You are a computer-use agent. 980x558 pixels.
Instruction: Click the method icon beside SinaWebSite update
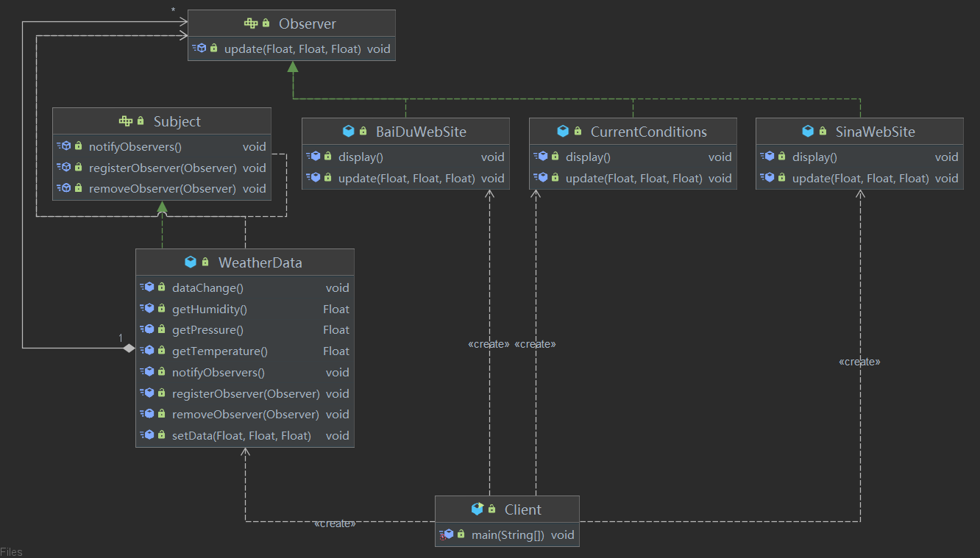(x=767, y=178)
